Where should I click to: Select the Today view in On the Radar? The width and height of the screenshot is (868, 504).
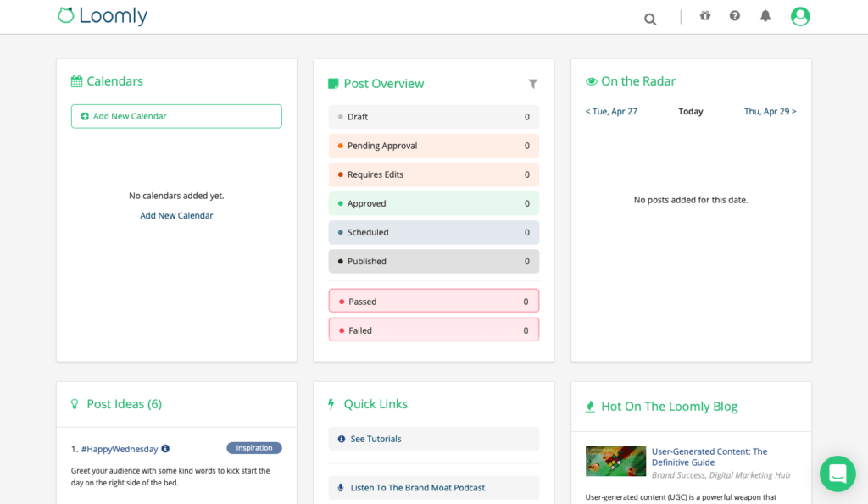click(690, 111)
